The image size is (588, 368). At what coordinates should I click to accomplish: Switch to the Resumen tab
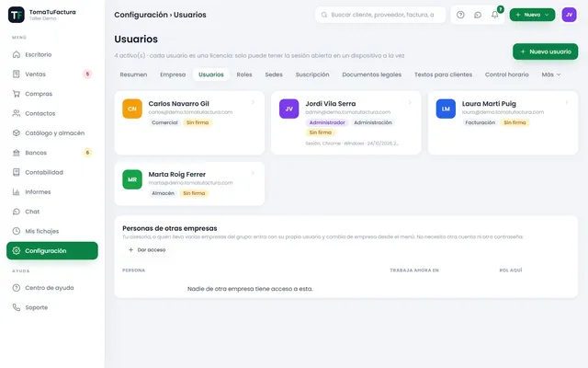pyautogui.click(x=133, y=75)
